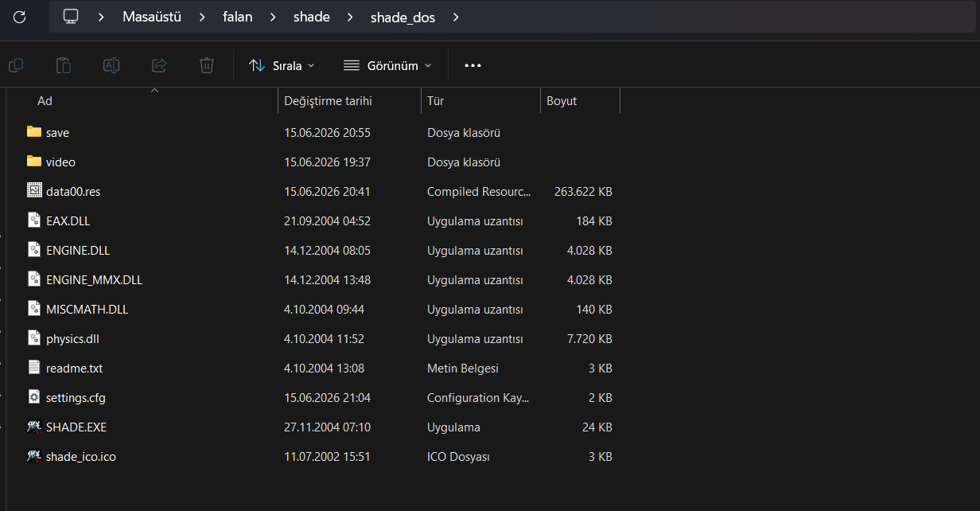Click the date 11.07.2002 15:51

click(327, 457)
